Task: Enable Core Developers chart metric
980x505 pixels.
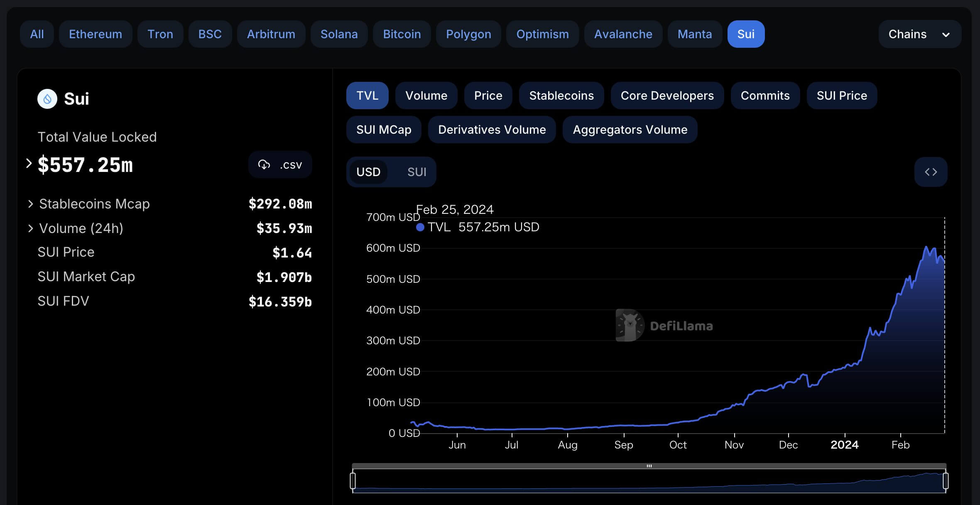Action: pos(667,96)
